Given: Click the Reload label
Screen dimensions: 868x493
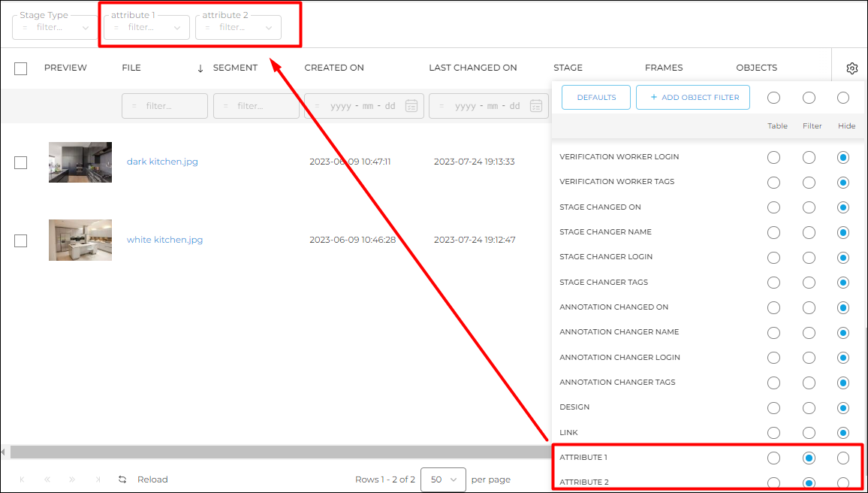Looking at the screenshot, I should (x=152, y=479).
